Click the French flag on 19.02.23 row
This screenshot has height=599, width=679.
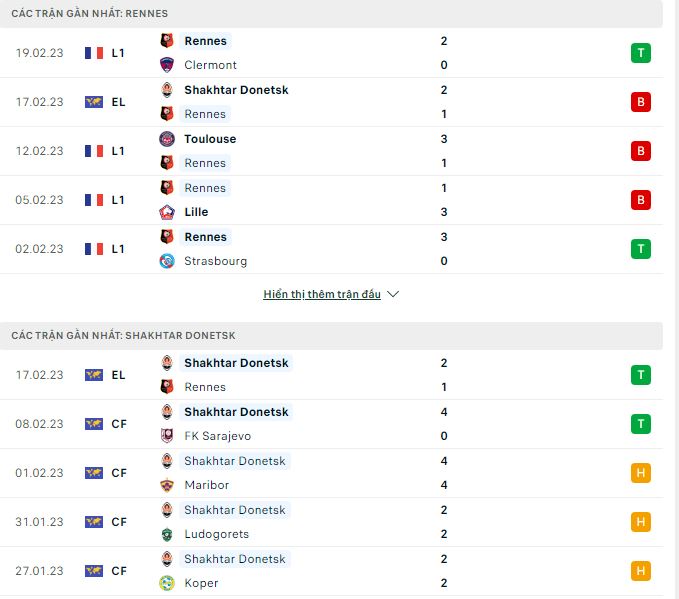[94, 53]
